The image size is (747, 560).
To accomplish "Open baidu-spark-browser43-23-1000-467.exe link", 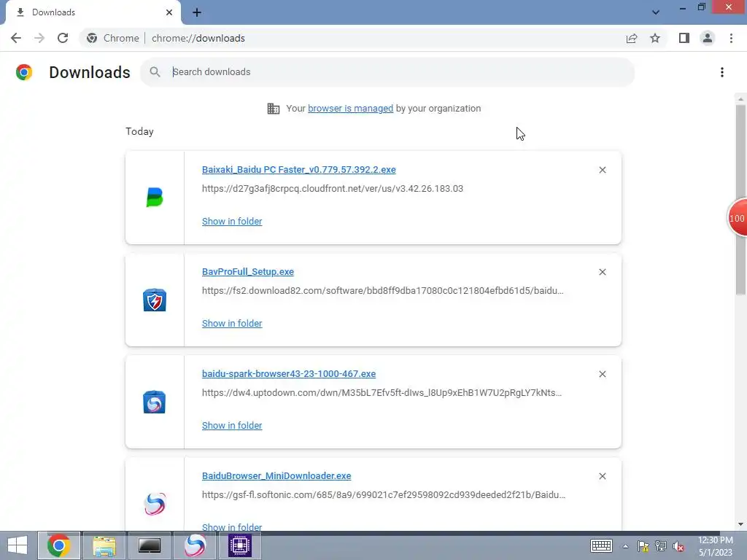I will coord(289,374).
